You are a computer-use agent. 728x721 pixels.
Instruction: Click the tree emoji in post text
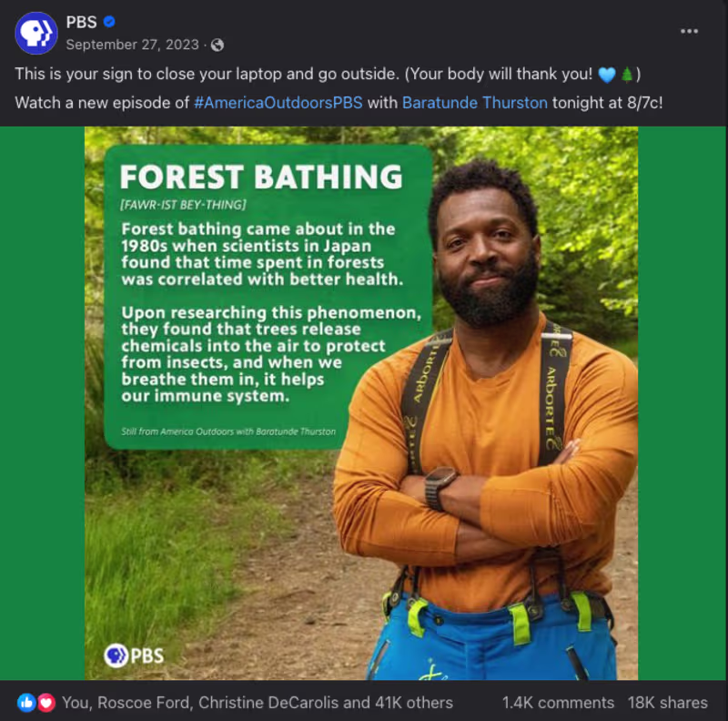pos(627,74)
